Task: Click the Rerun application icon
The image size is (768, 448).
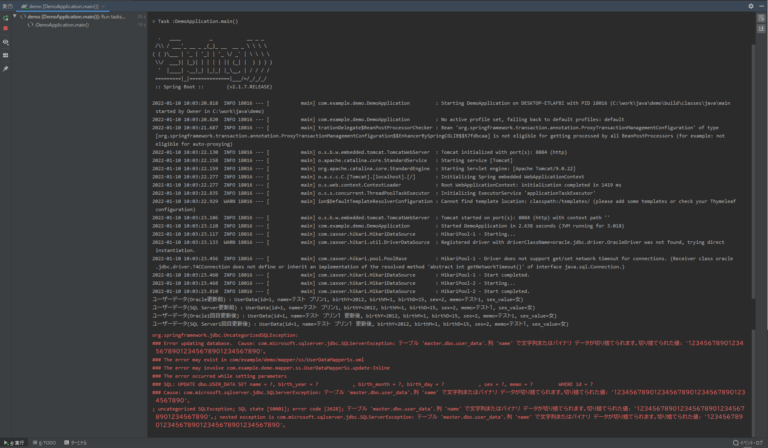Action: tap(6, 17)
